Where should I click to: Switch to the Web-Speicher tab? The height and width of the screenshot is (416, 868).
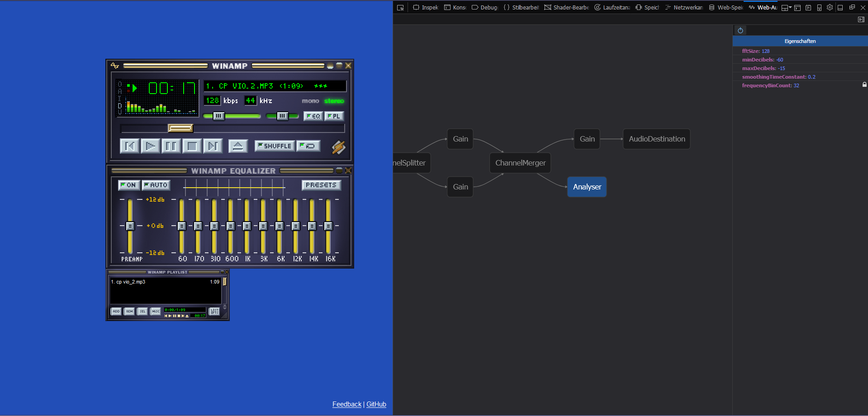726,8
